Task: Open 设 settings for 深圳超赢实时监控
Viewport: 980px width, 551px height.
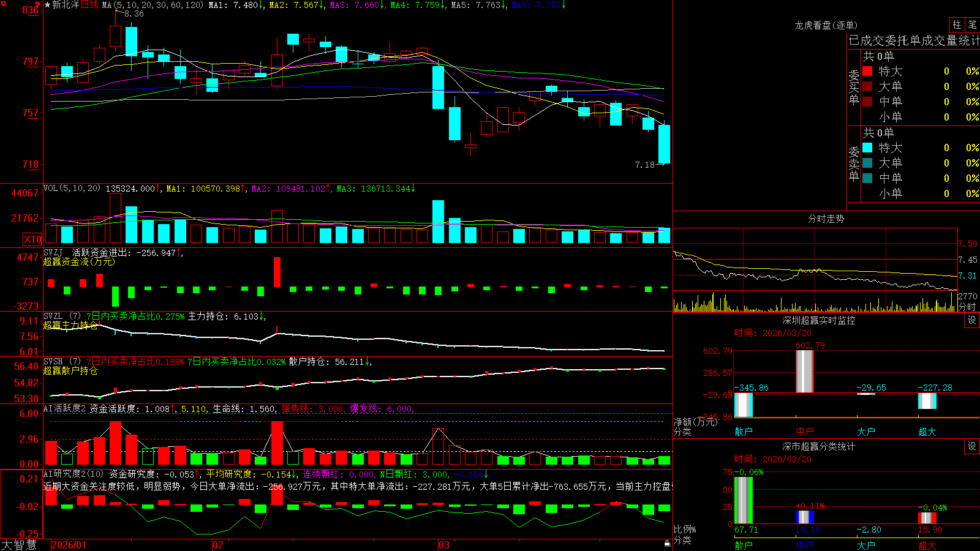Action: (x=972, y=320)
